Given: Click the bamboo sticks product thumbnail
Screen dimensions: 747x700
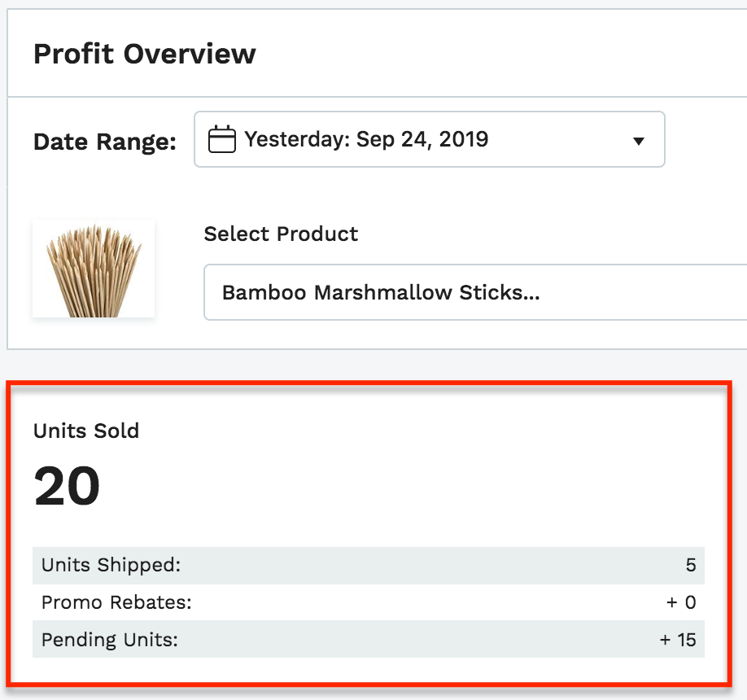Looking at the screenshot, I should 94,269.
